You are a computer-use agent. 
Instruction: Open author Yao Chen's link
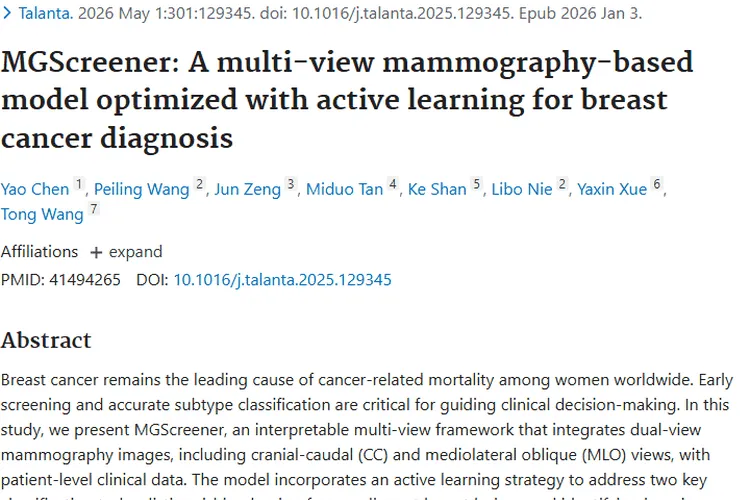35,189
